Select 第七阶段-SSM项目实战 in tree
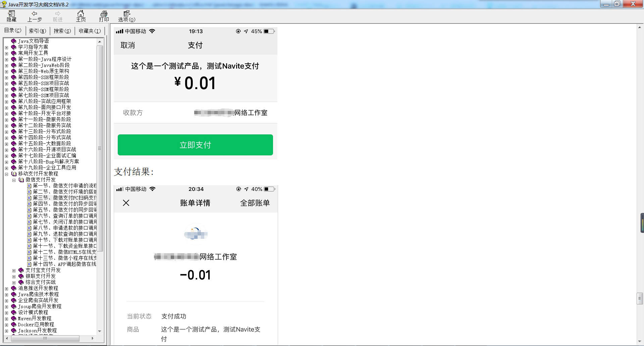Image resolution: width=644 pixels, height=346 pixels. pos(44,95)
